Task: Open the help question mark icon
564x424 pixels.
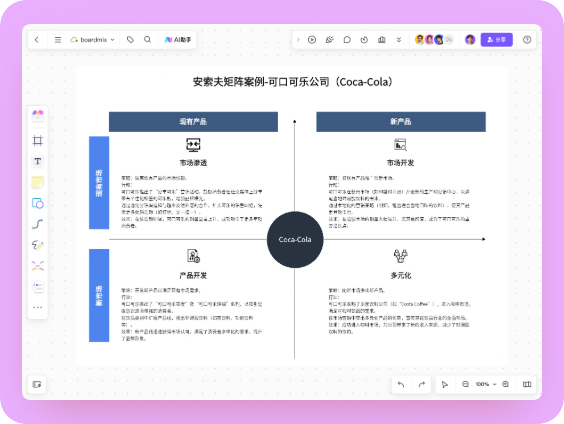Action: click(527, 40)
